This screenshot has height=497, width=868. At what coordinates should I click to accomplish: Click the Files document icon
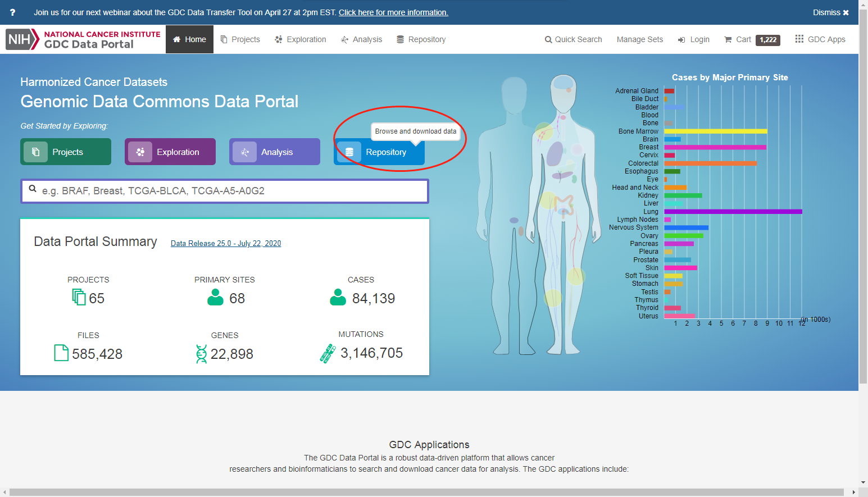(61, 353)
